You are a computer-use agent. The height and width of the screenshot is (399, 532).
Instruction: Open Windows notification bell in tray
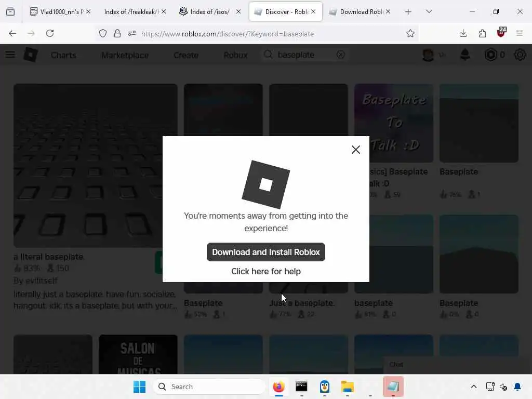click(x=517, y=387)
